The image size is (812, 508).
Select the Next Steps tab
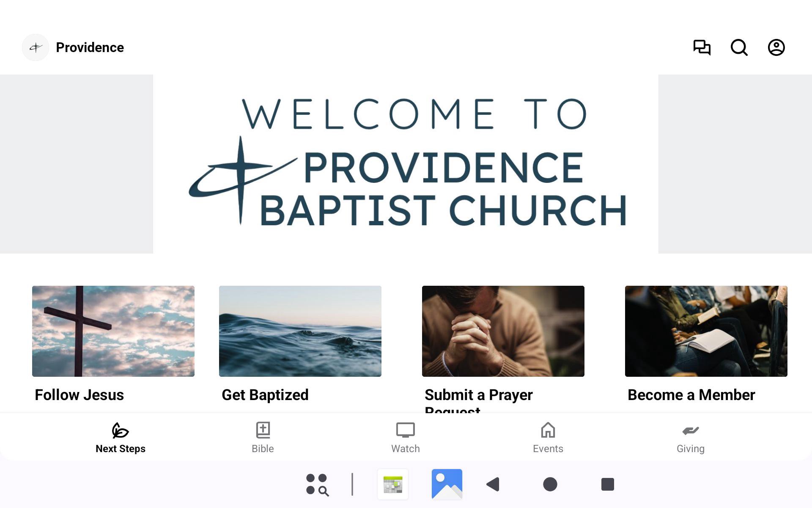coord(121,438)
